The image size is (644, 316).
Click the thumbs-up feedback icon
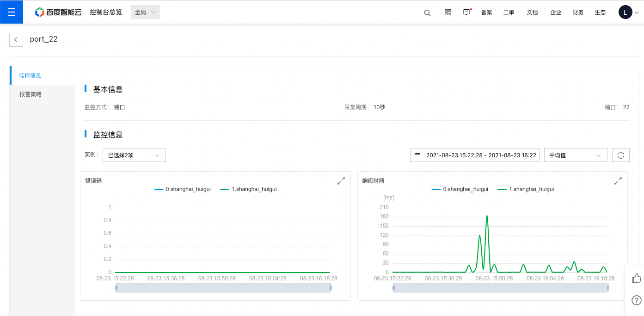click(x=636, y=278)
